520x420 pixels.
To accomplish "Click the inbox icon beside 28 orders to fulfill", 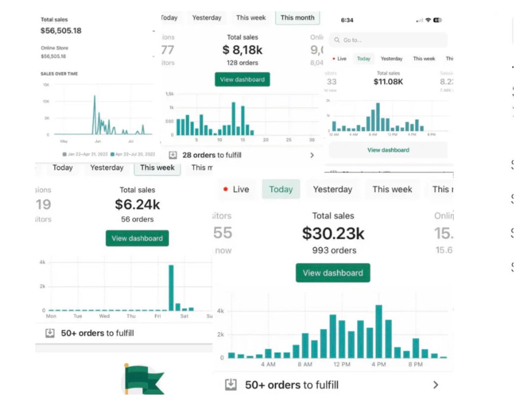I will (x=173, y=155).
